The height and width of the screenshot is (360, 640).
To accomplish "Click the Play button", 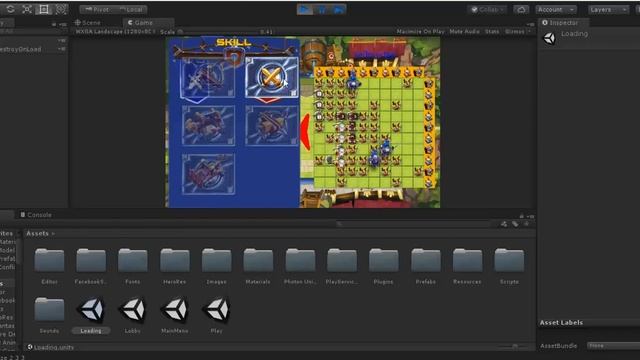I will click(x=304, y=9).
